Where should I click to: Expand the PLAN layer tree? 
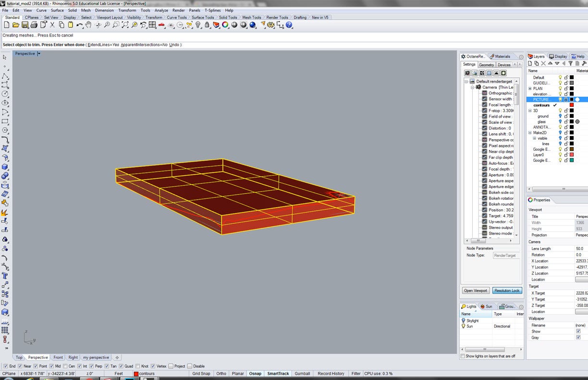(530, 88)
